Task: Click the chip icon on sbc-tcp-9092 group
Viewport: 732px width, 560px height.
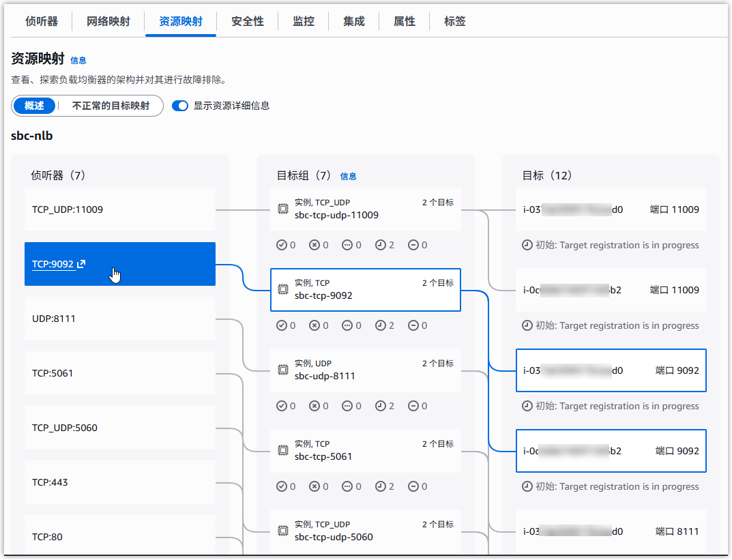Action: [x=282, y=290]
